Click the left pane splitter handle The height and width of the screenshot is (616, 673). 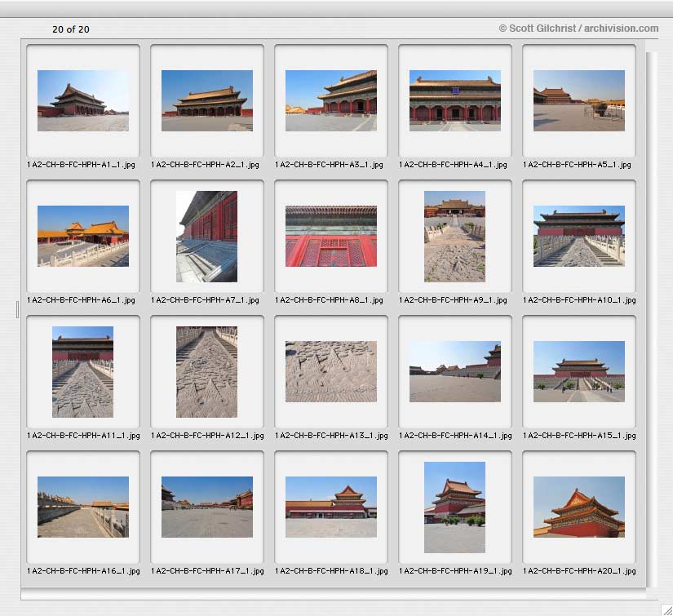17,309
